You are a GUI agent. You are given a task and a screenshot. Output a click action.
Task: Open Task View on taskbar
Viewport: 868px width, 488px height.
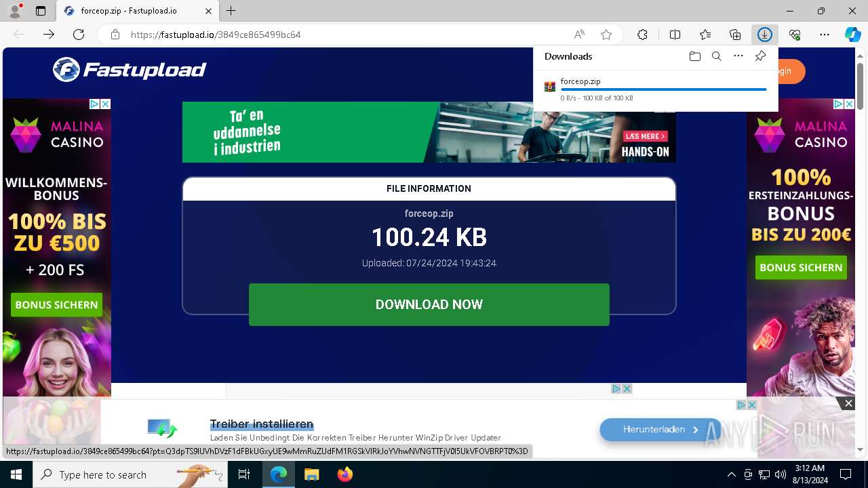click(244, 474)
